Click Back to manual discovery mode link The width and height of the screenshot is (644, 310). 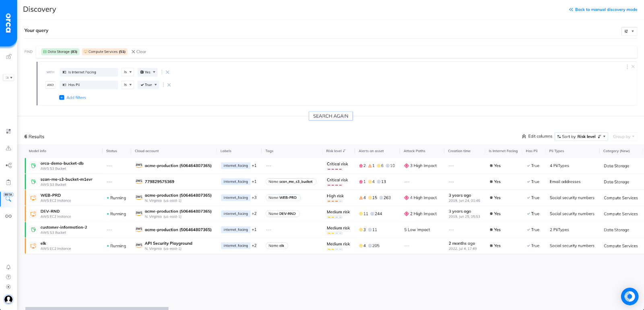point(603,10)
